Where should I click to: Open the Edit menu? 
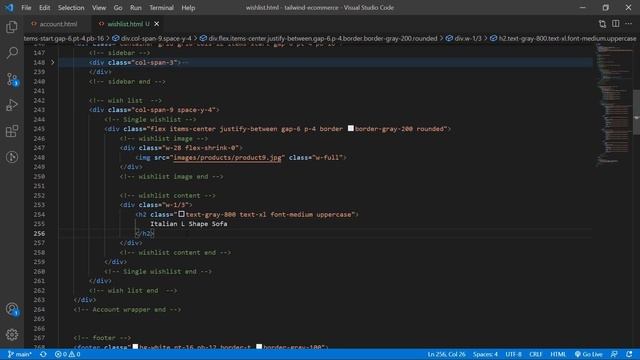[x=44, y=8]
